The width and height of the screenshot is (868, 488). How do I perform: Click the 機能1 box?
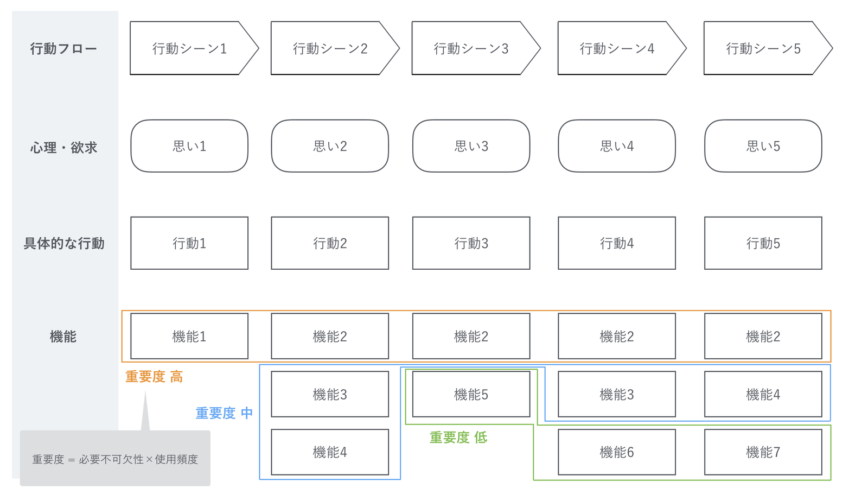[x=189, y=337]
